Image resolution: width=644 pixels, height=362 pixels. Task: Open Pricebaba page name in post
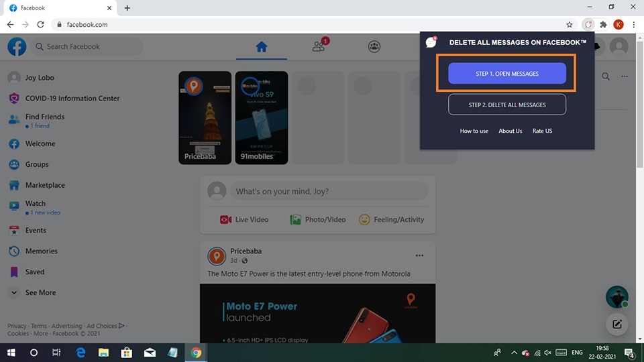pos(246,251)
